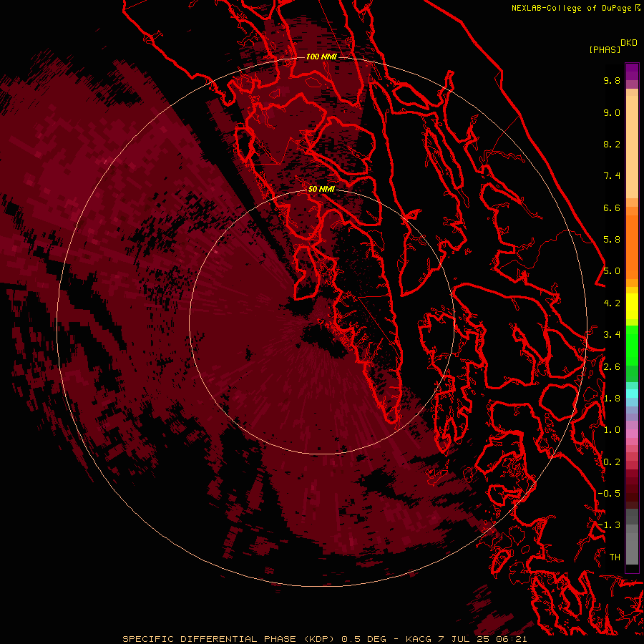Click the peach segment of the color bar

[x=632, y=147]
